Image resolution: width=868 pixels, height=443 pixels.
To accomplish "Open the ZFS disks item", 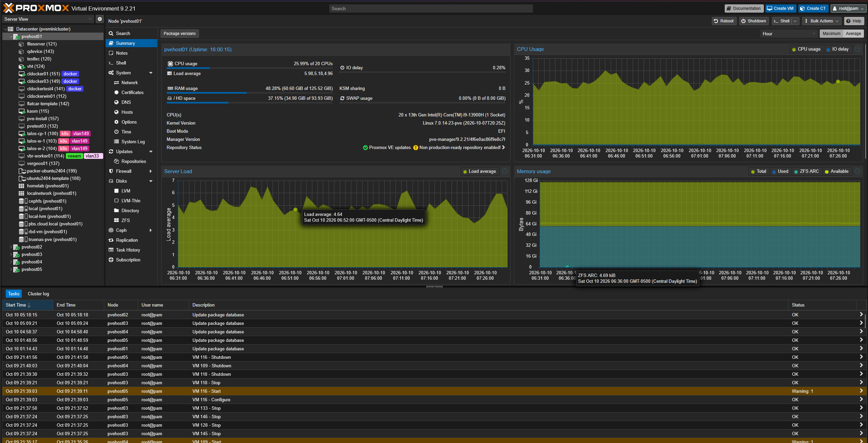I will pos(125,220).
